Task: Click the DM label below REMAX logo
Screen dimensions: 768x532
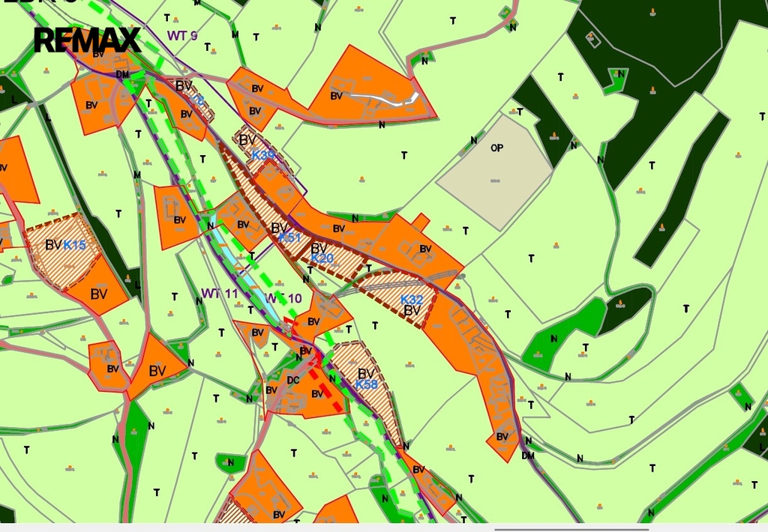Action: click(122, 74)
